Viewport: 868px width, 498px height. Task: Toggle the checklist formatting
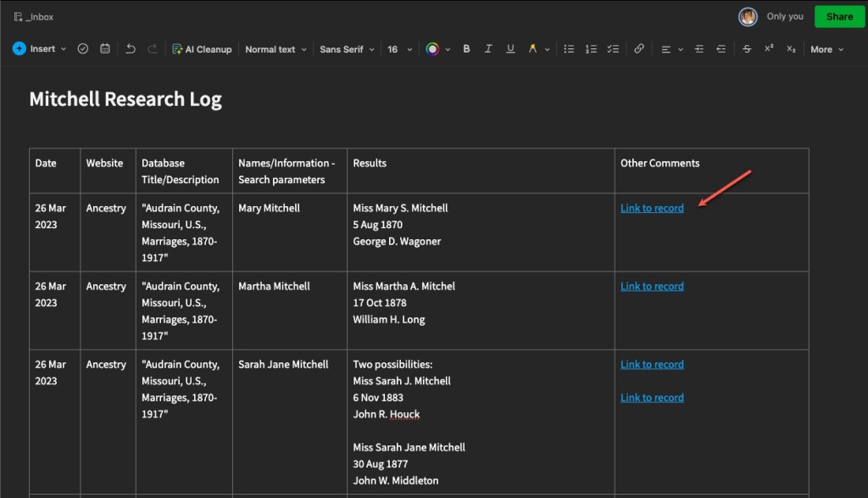point(613,49)
